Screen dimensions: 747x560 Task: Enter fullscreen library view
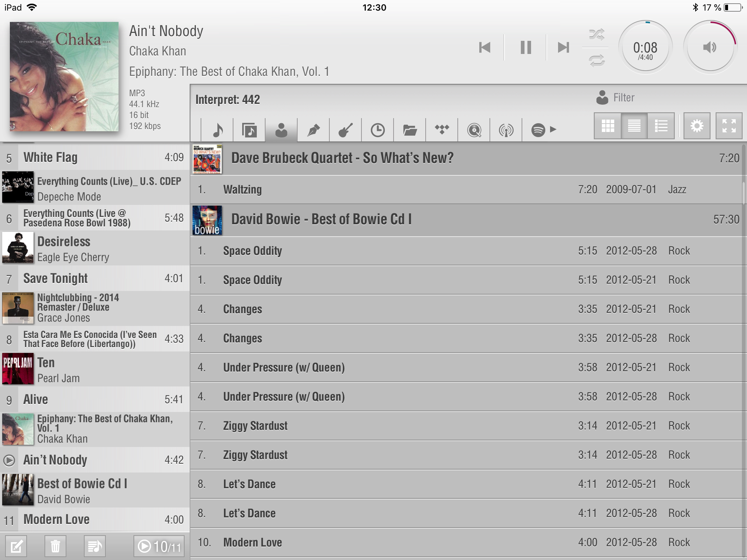pos(729,126)
